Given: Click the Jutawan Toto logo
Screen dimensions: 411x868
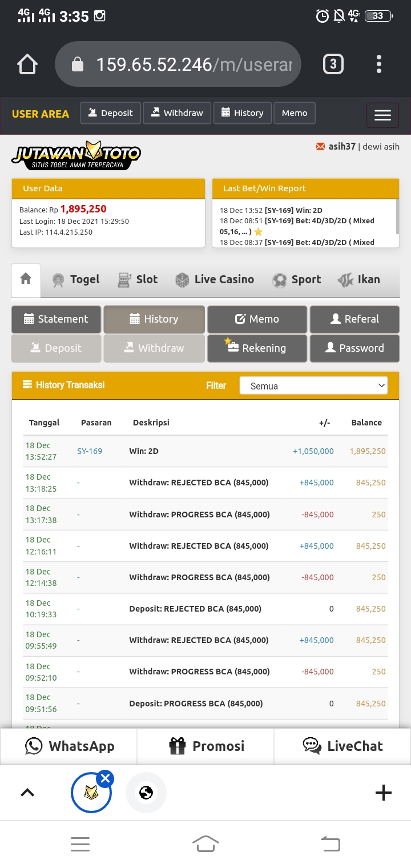Looking at the screenshot, I should (76, 155).
